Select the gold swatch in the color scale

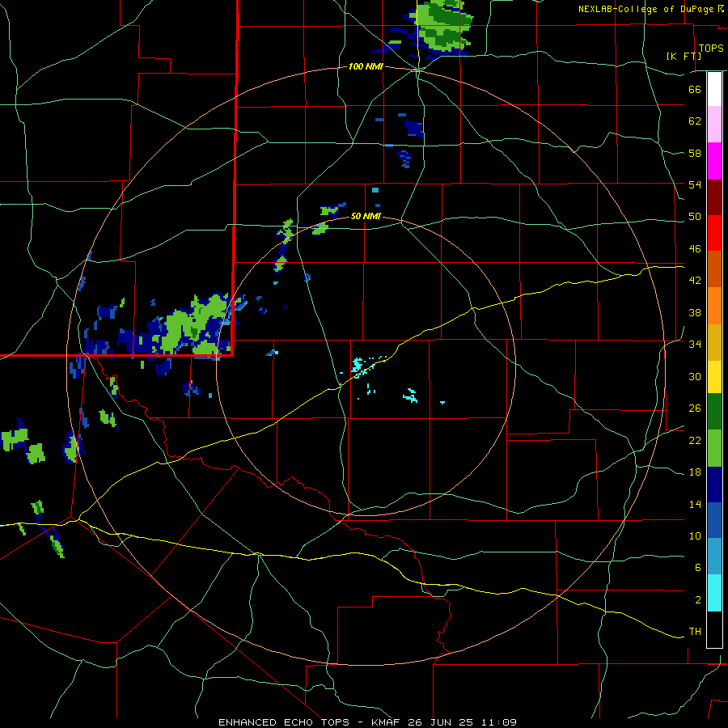[x=714, y=343]
